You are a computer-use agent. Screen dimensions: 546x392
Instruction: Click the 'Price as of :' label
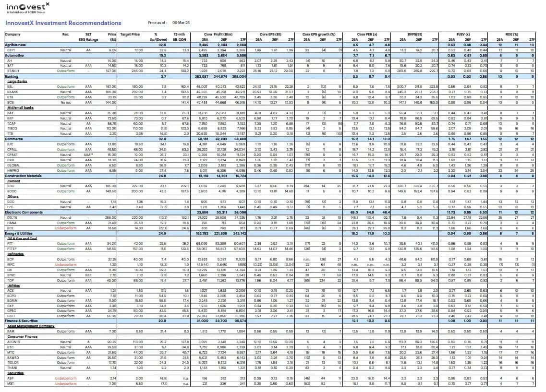pyautogui.click(x=158, y=23)
